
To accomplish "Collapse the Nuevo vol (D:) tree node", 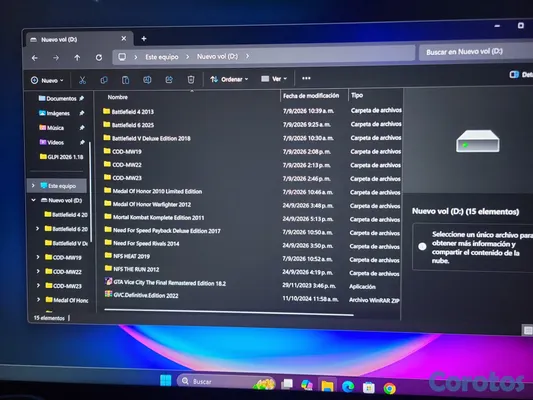I will (34, 200).
